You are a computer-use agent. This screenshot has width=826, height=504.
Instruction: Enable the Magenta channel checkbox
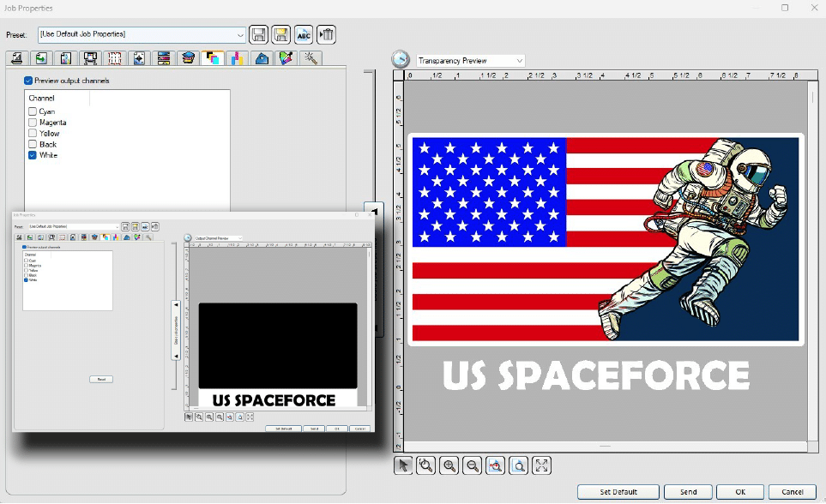33,123
